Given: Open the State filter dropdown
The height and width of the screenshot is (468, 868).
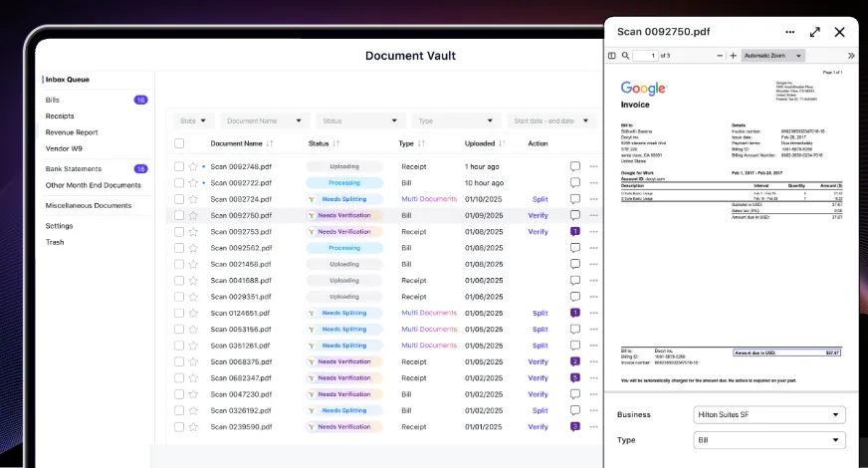Looking at the screenshot, I should (193, 120).
